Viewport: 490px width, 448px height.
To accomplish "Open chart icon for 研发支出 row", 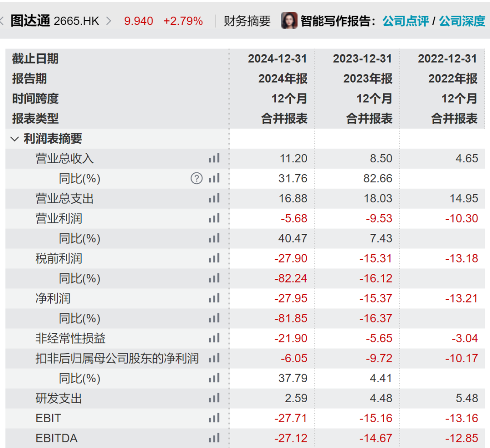I will point(214,398).
